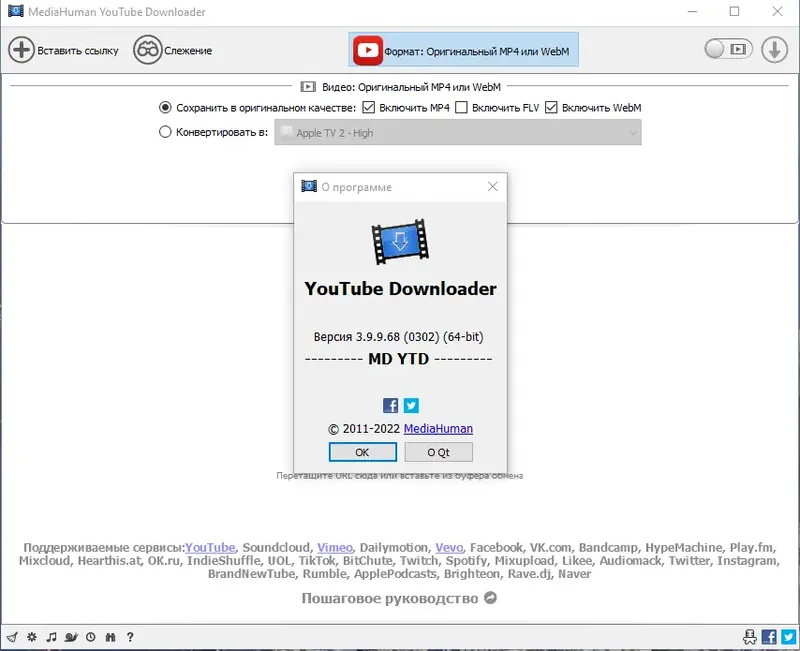Screen dimensions: 800x651
Task: Open the scheduler clock icon
Action: (91, 637)
